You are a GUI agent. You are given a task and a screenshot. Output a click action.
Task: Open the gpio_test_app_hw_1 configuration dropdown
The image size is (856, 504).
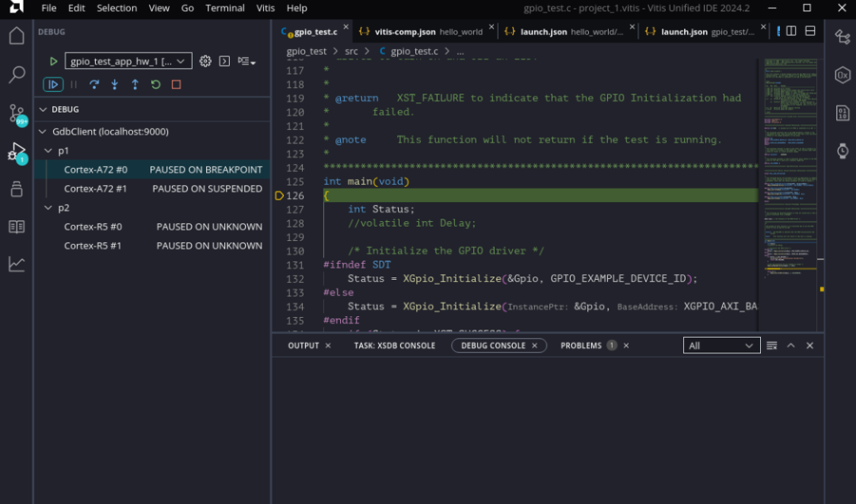128,61
